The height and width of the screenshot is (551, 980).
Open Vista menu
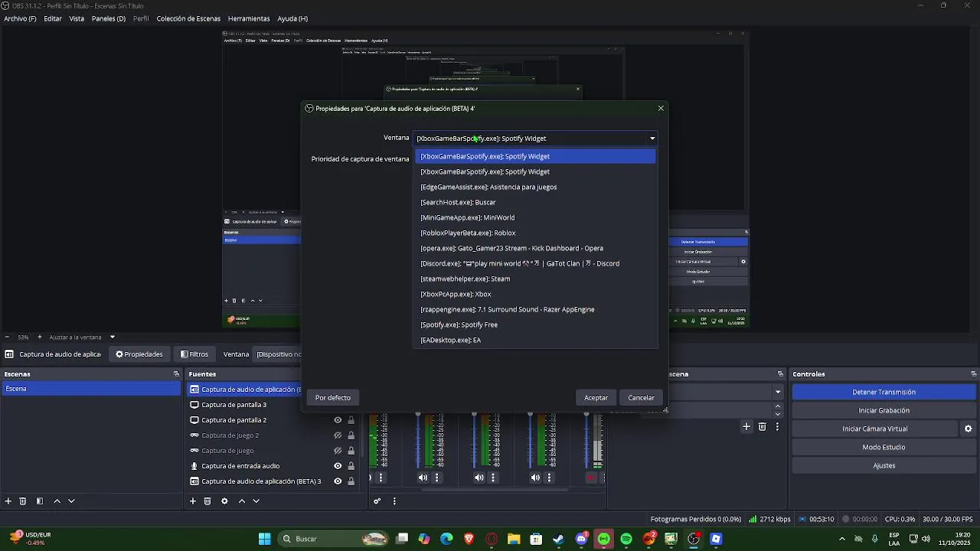click(77, 18)
